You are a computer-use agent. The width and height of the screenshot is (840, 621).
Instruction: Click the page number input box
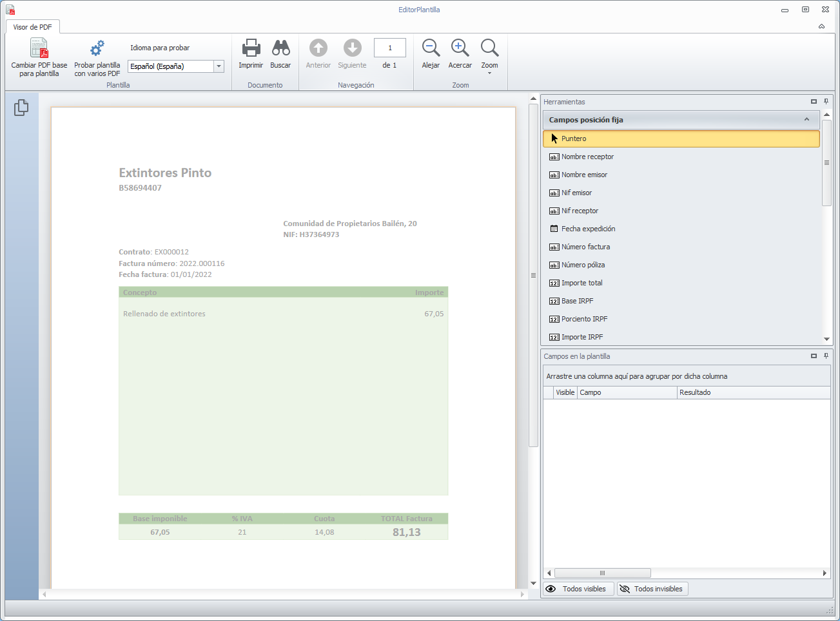[389, 48]
